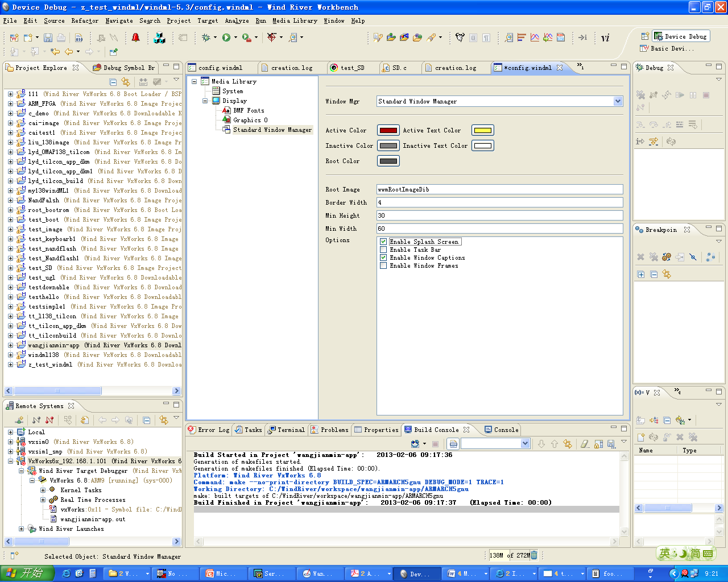Switch to the Problems tab

pyautogui.click(x=329, y=430)
